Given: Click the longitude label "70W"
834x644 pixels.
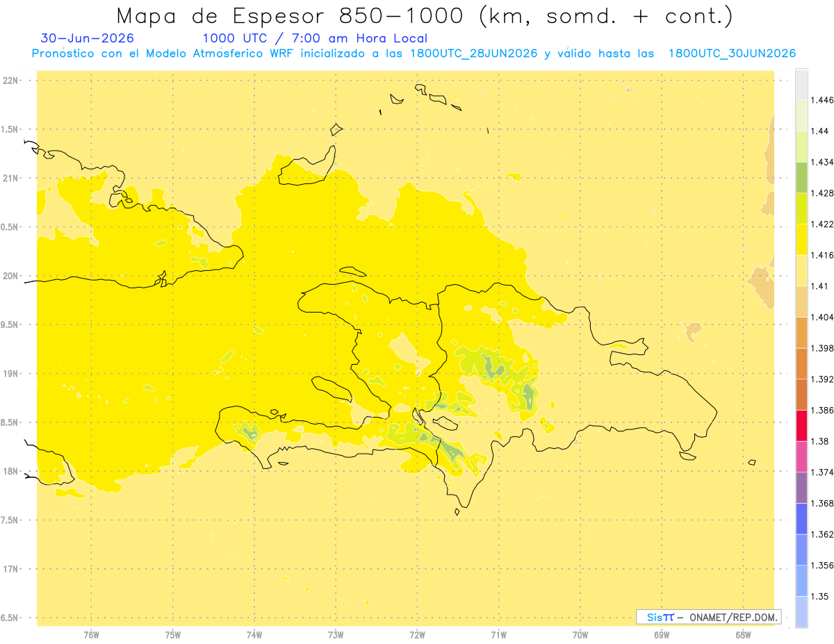Looking at the screenshot, I should coord(580,635).
